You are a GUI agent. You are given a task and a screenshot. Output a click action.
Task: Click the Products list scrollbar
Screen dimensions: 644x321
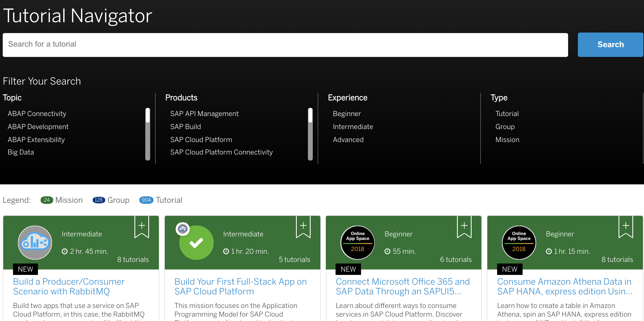tap(310, 134)
